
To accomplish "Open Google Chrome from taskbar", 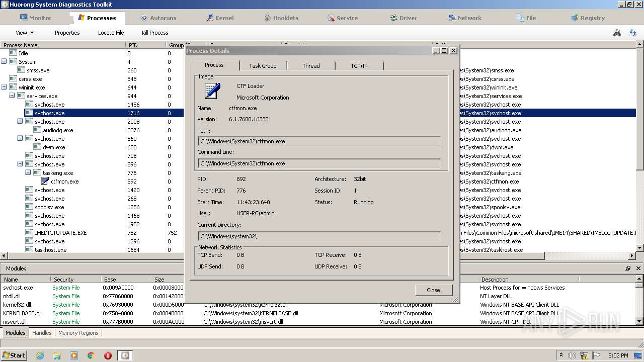I will 91,355.
